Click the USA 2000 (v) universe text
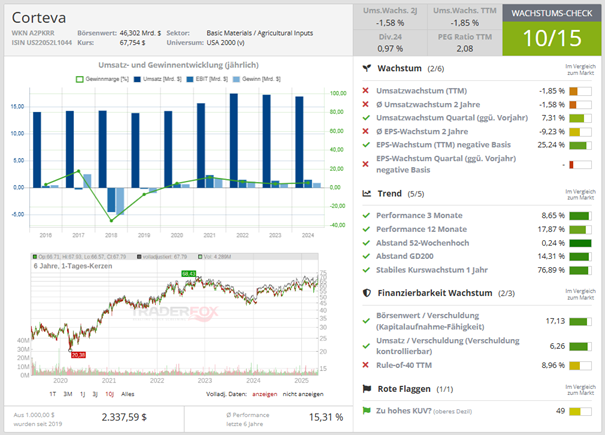 (x=225, y=42)
